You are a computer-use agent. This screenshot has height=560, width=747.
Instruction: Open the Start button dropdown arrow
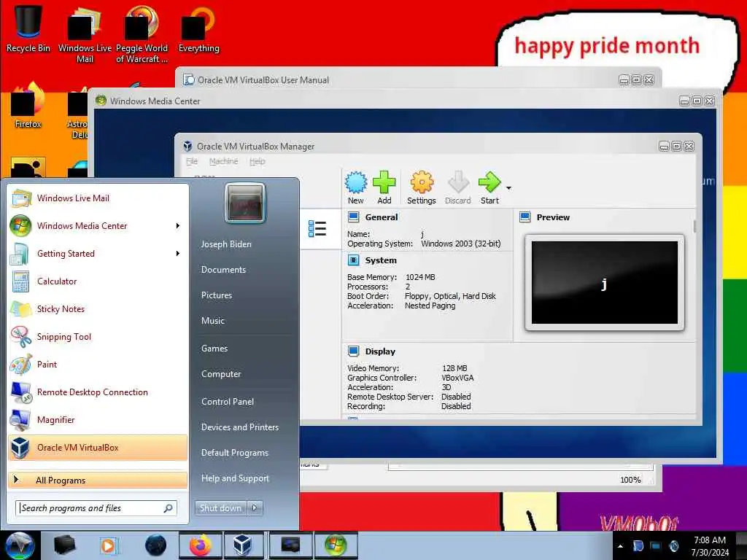pos(508,189)
